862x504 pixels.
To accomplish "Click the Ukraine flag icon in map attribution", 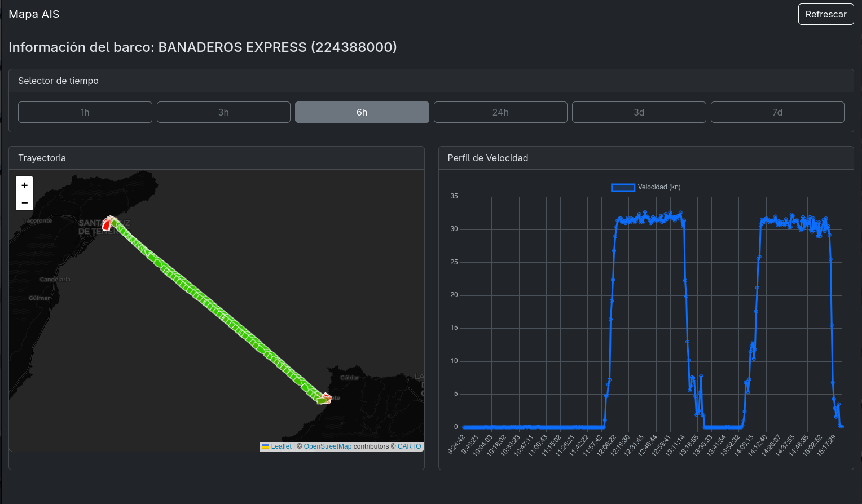I will [265, 446].
